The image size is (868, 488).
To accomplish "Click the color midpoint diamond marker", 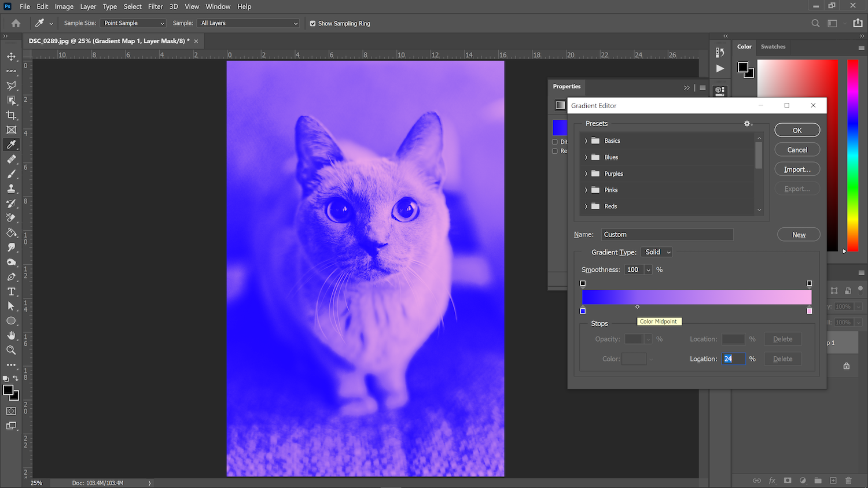I will 638,306.
